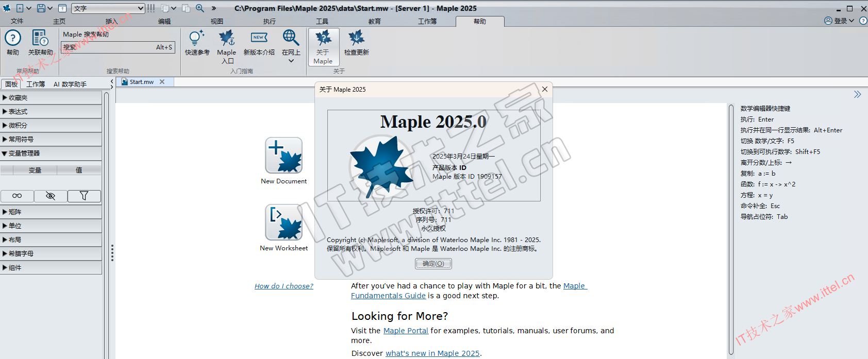
Task: Show more quick access toolbar items chevron
Action: [214, 8]
